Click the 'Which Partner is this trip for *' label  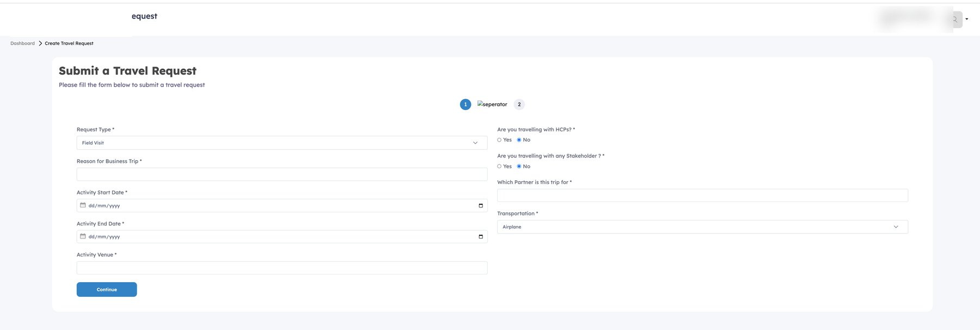point(534,182)
